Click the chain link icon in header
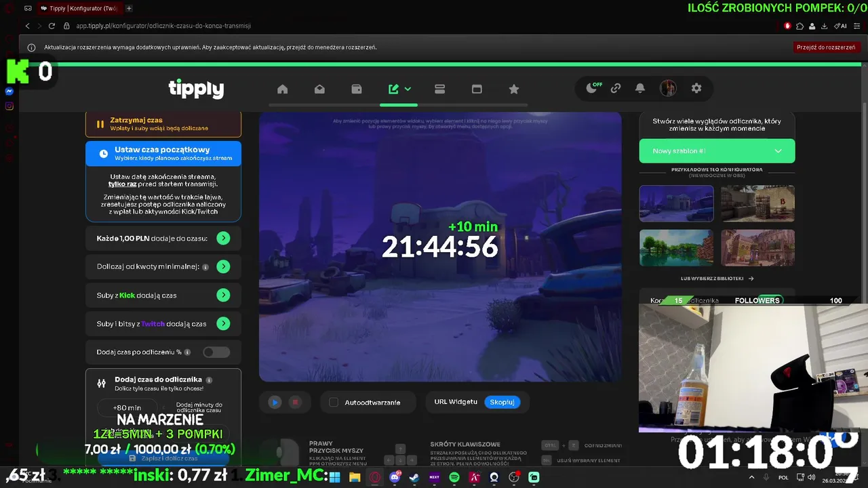868x488 pixels. pyautogui.click(x=616, y=88)
